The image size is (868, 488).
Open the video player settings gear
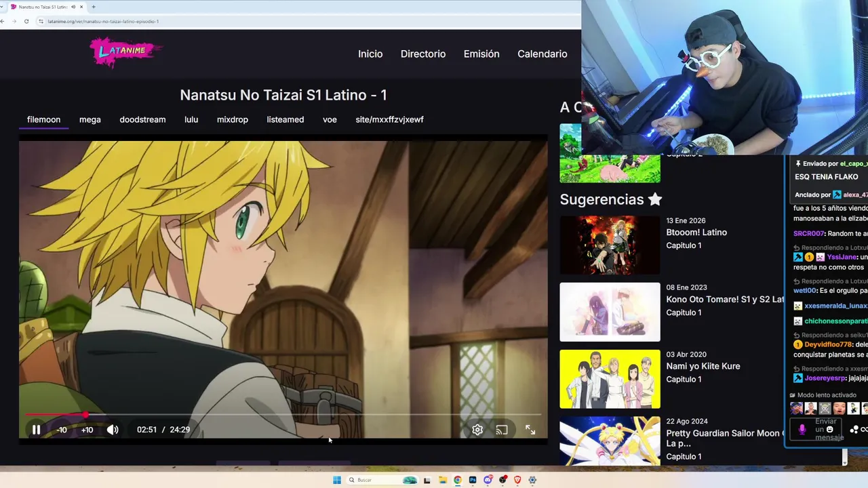(477, 430)
